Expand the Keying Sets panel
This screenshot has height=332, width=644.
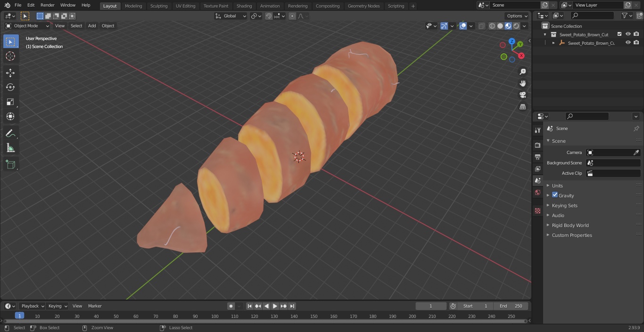point(564,205)
